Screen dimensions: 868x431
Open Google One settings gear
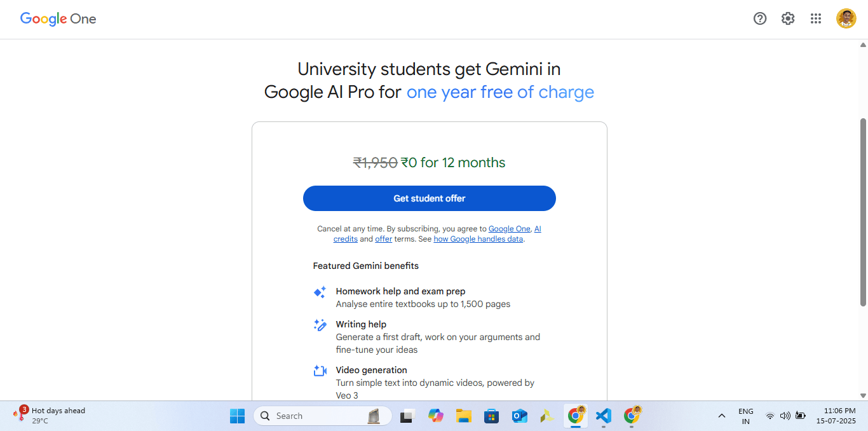[x=788, y=18]
